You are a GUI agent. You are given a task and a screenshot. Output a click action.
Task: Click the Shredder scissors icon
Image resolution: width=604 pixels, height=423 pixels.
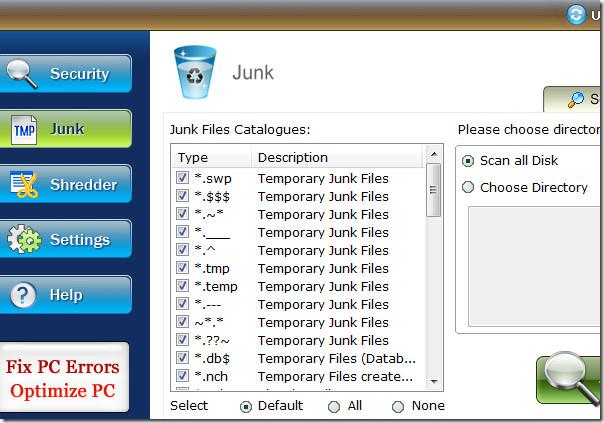coord(23,184)
